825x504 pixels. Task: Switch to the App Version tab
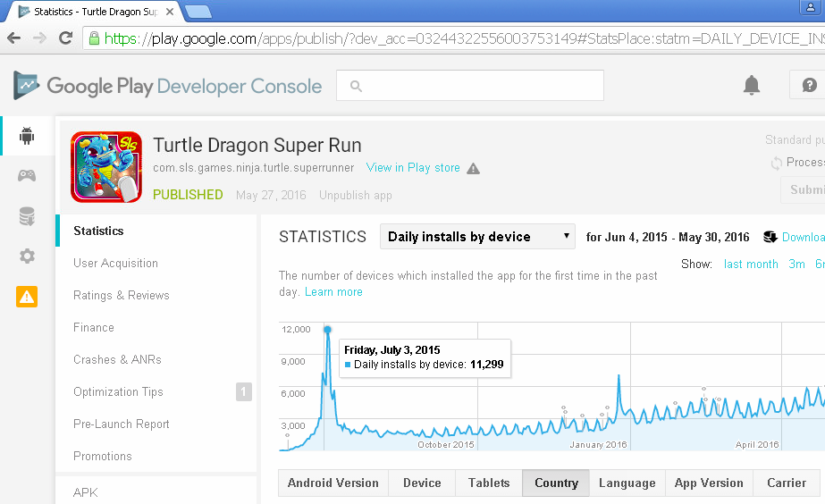tap(709, 483)
